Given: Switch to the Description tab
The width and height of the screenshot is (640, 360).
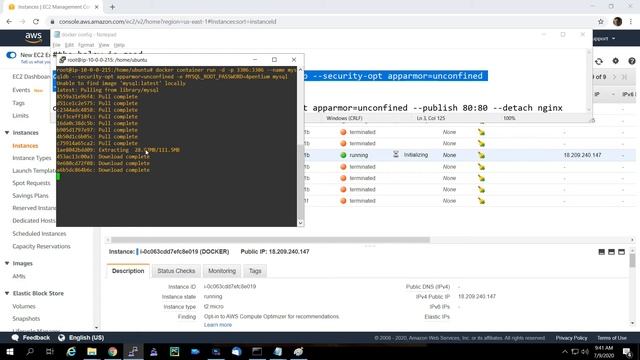Looking at the screenshot, I should pos(128,271).
